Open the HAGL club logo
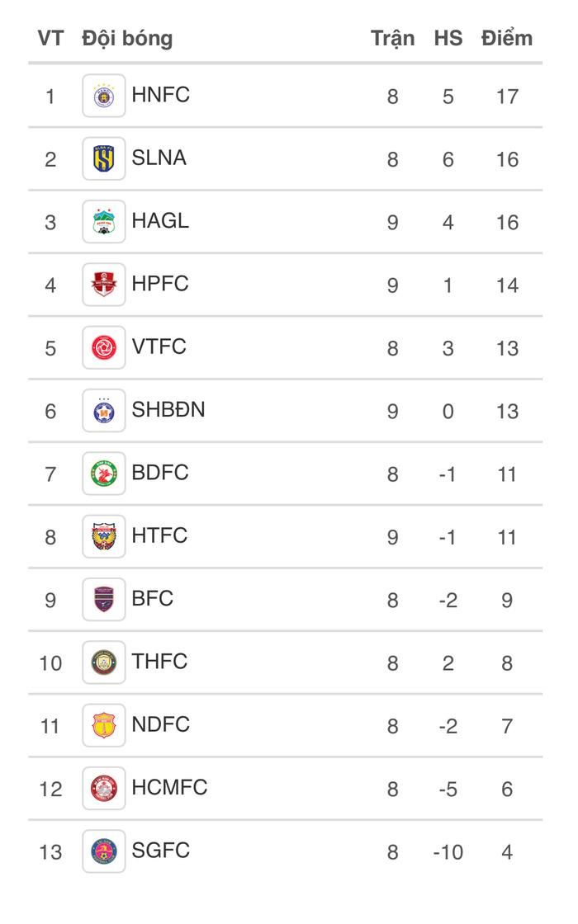578x924 pixels. (x=104, y=222)
